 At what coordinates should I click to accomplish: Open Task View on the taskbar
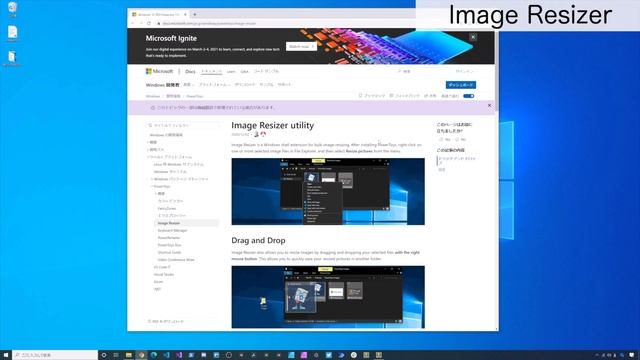point(116,355)
